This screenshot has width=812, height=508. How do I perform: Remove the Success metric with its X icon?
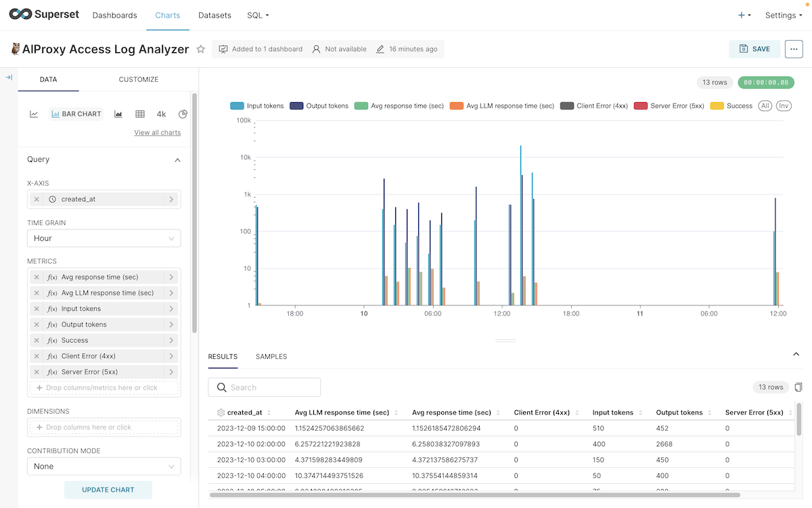36,339
